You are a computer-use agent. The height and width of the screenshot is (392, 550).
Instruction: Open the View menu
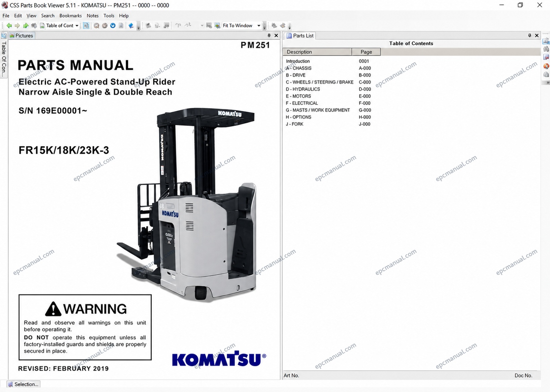click(31, 16)
